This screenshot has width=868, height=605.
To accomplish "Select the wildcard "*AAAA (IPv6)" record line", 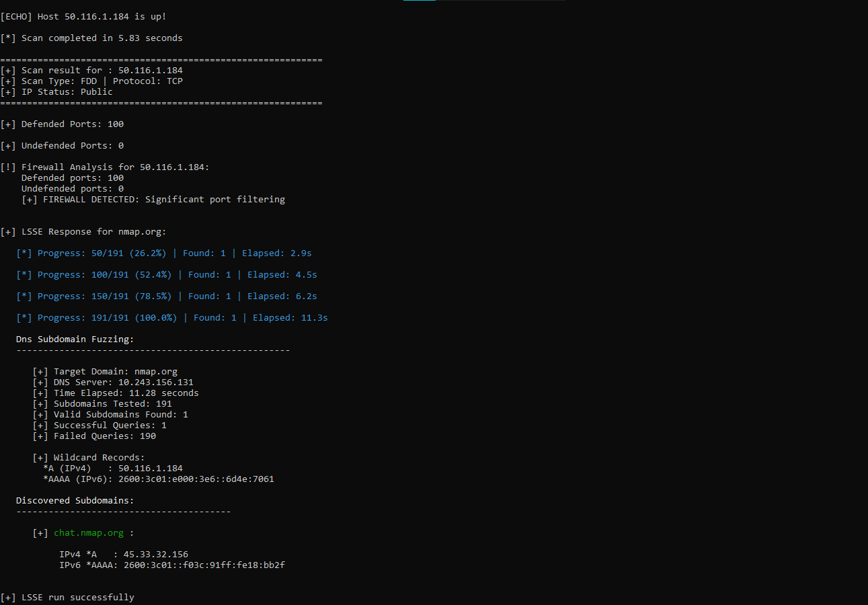I will click(159, 479).
